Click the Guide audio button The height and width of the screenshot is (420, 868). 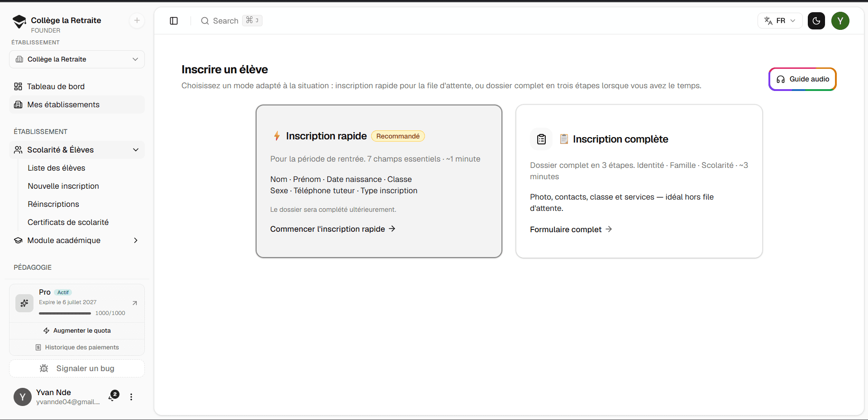(x=802, y=79)
